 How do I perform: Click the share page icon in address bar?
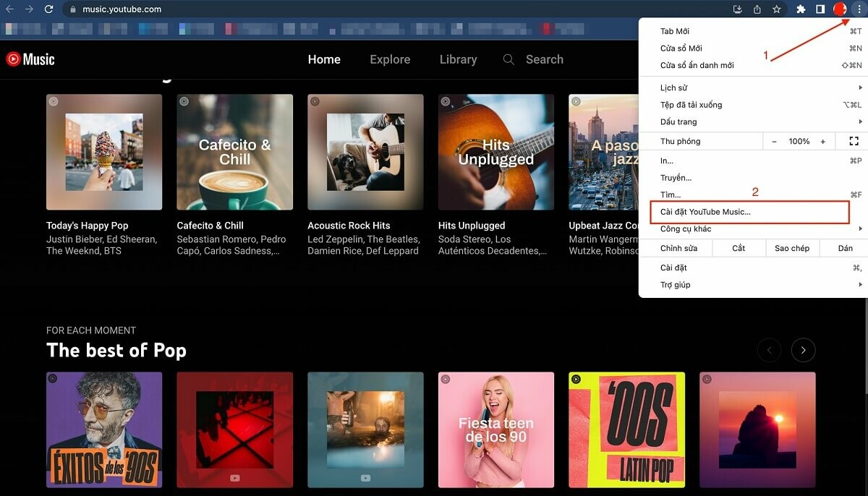tap(757, 9)
